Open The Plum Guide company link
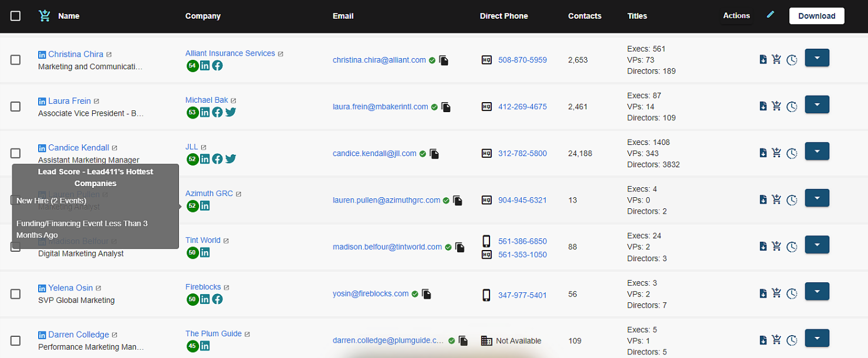Image resolution: width=868 pixels, height=358 pixels. 214,333
